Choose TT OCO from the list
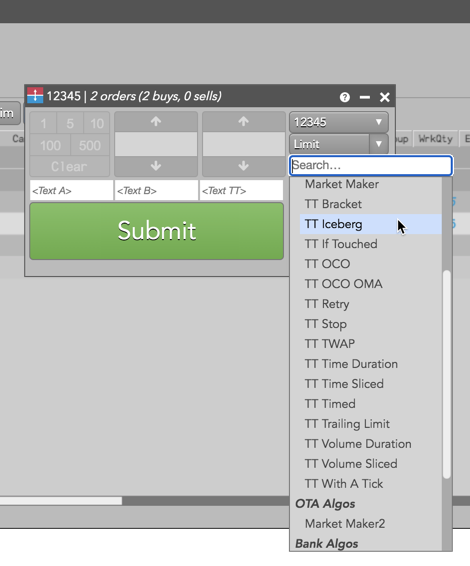470x566 pixels. coord(370,264)
